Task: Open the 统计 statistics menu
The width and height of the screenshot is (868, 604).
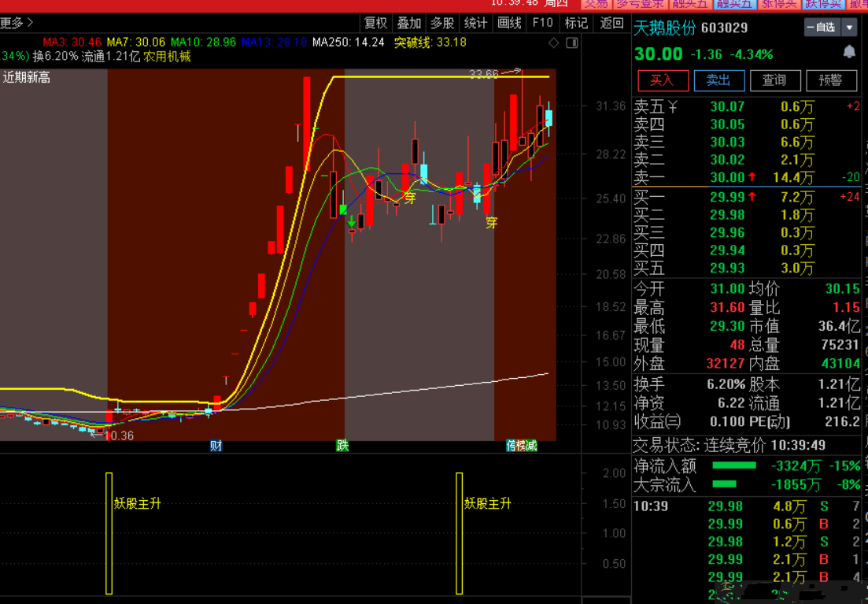Action: [475, 24]
